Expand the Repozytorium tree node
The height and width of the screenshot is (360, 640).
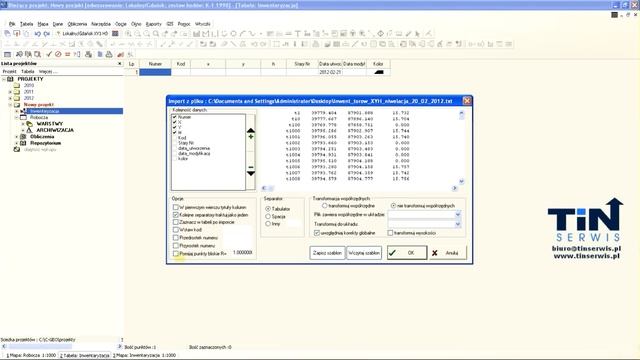pos(16,143)
